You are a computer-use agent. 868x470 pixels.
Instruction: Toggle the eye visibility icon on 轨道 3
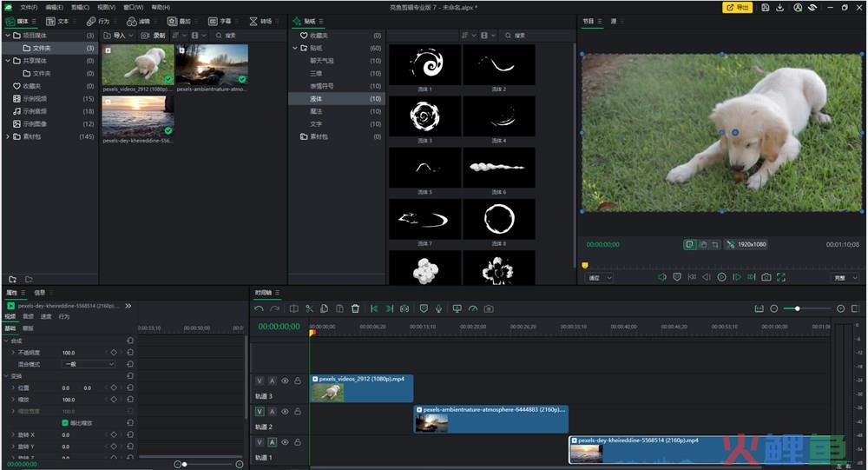(285, 381)
